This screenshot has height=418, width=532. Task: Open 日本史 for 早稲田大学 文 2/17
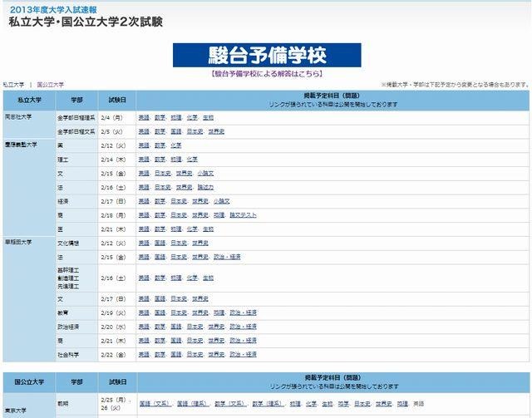click(x=179, y=299)
